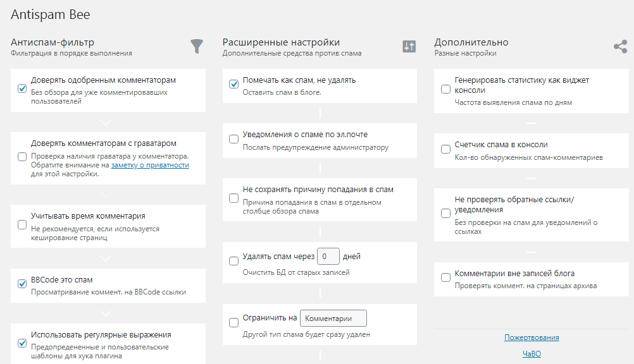Uncheck Помечать как спам, не удалять
Image resolution: width=634 pixels, height=364 pixels.
click(x=233, y=84)
